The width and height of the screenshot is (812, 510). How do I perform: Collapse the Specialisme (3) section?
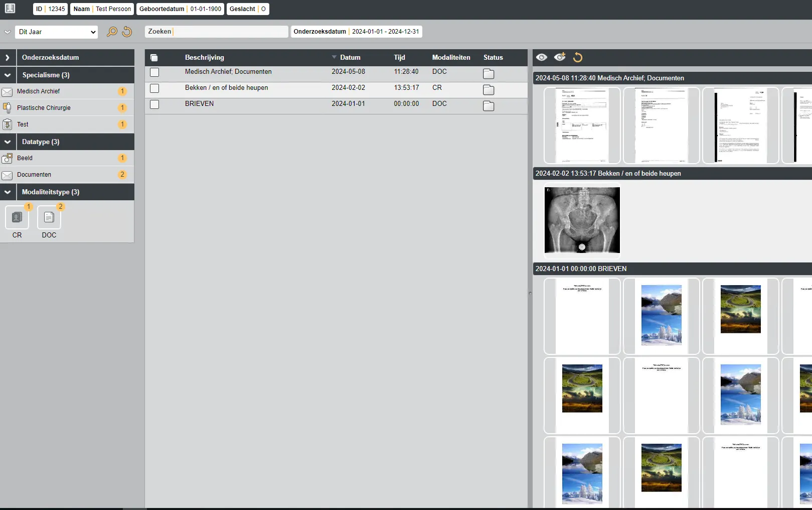click(8, 75)
